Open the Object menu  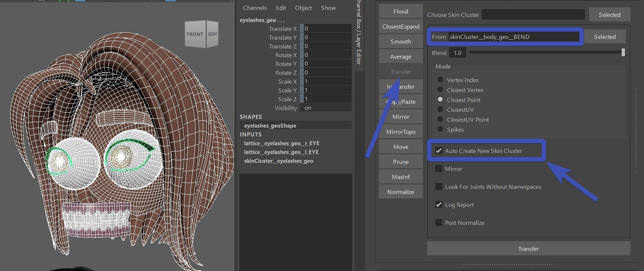(304, 8)
